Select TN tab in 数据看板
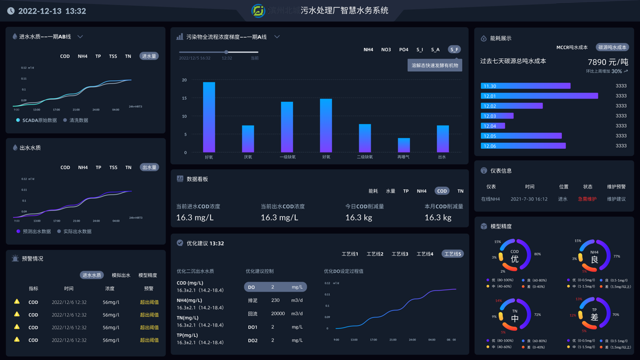This screenshot has height=360, width=640. pos(460,191)
